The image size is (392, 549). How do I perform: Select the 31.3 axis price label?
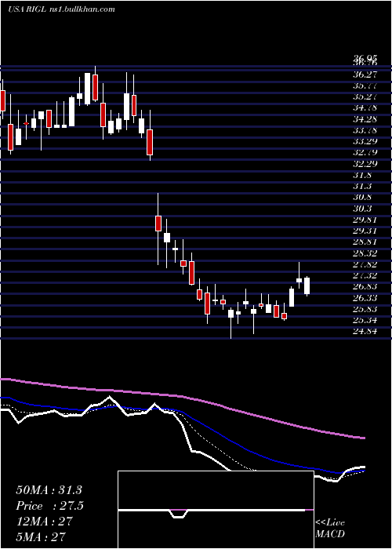tap(362, 187)
